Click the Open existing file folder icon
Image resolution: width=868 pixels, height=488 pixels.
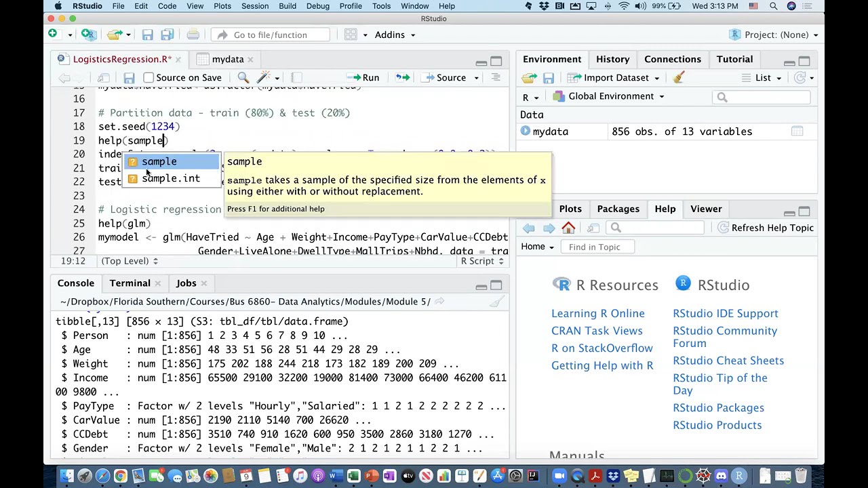(115, 35)
